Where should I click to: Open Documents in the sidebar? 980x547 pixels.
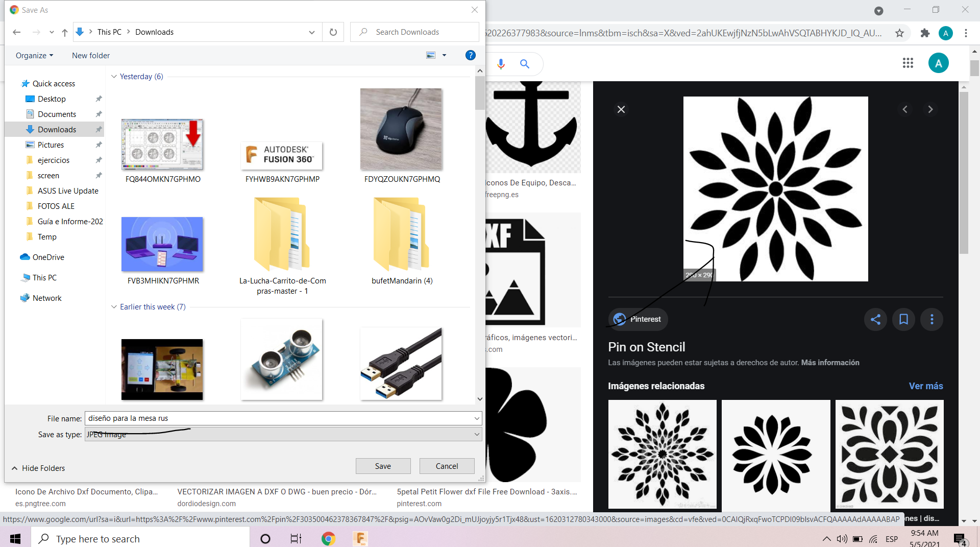coord(57,114)
